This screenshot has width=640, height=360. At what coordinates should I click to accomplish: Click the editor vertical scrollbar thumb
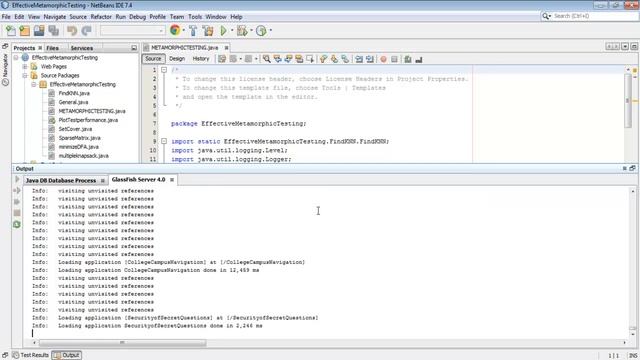pos(627,100)
